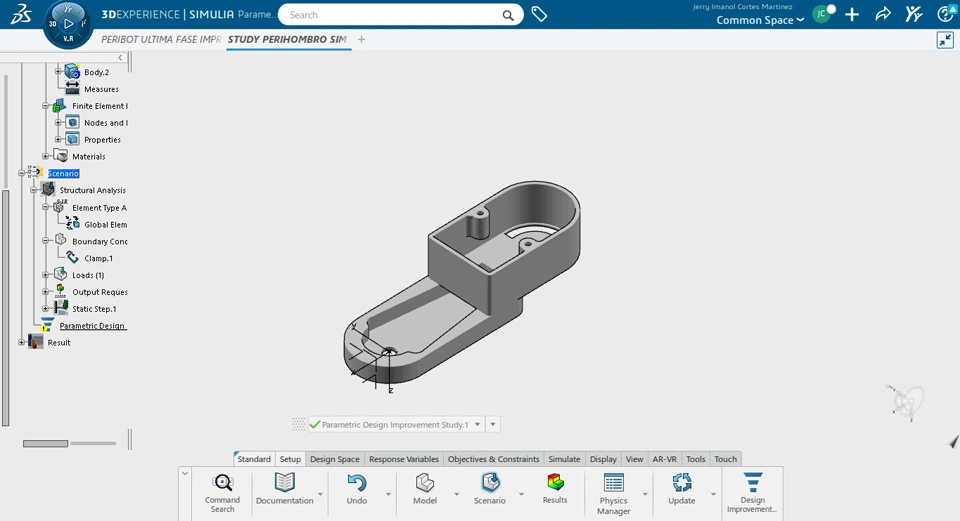Select Clamp.1 in the tree

click(98, 258)
